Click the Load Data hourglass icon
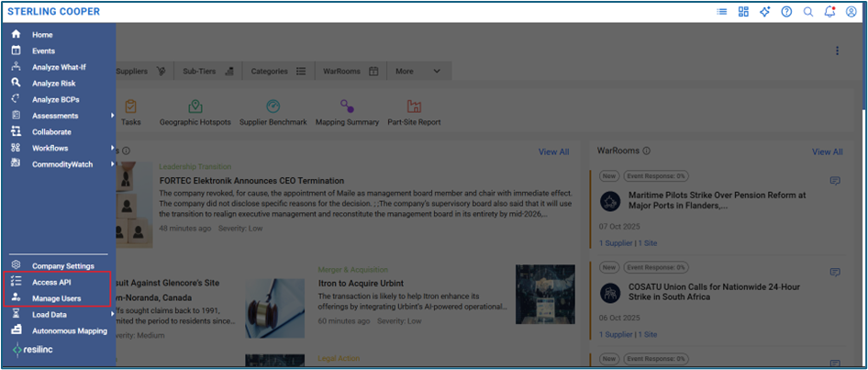 click(16, 313)
